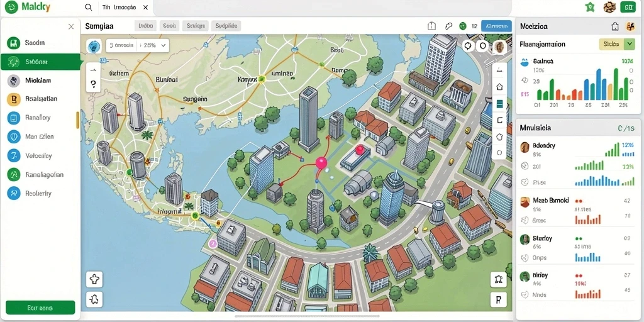Click the question mark help icon on map

coord(93,85)
